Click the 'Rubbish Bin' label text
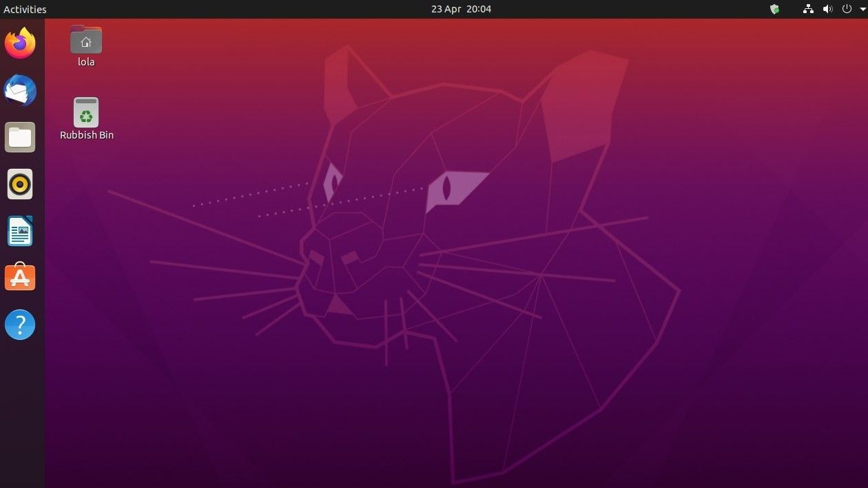 pos(86,134)
